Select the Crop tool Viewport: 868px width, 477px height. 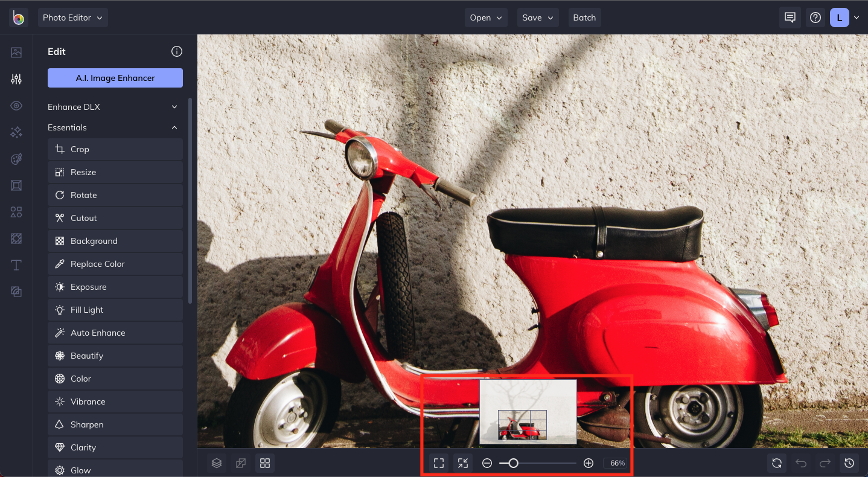115,149
